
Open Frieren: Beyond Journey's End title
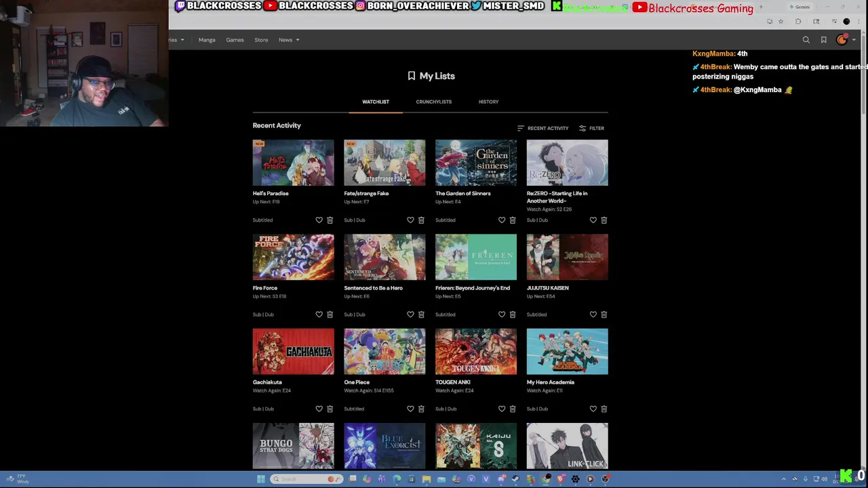coord(473,288)
